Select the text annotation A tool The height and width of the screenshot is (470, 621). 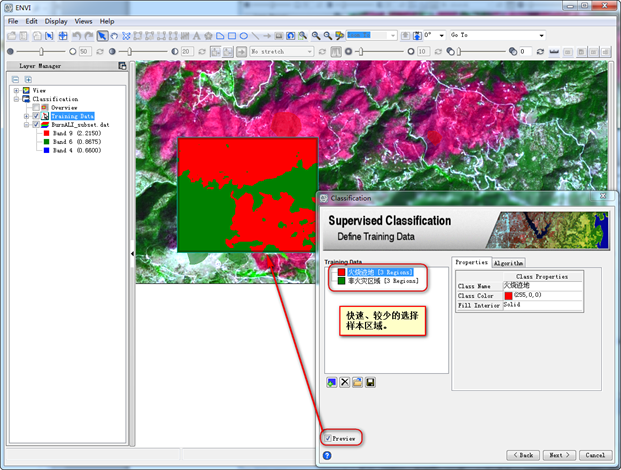[196, 36]
